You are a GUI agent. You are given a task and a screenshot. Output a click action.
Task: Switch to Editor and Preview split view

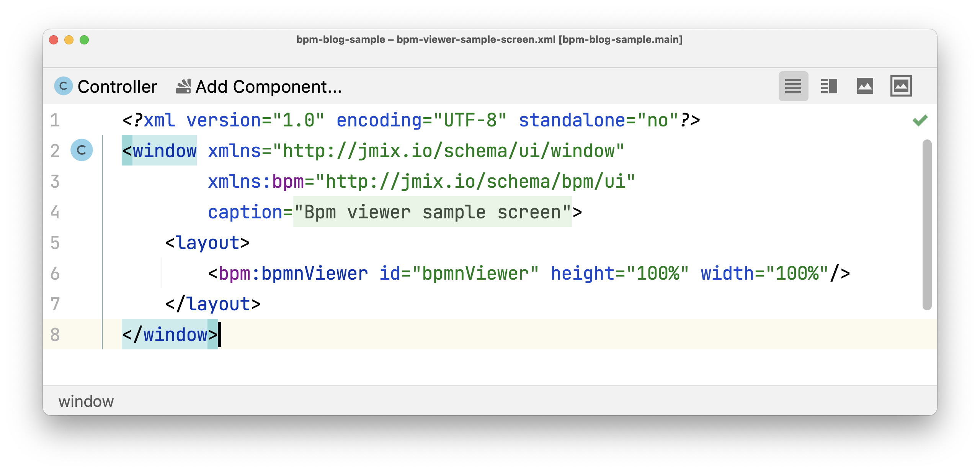point(829,86)
